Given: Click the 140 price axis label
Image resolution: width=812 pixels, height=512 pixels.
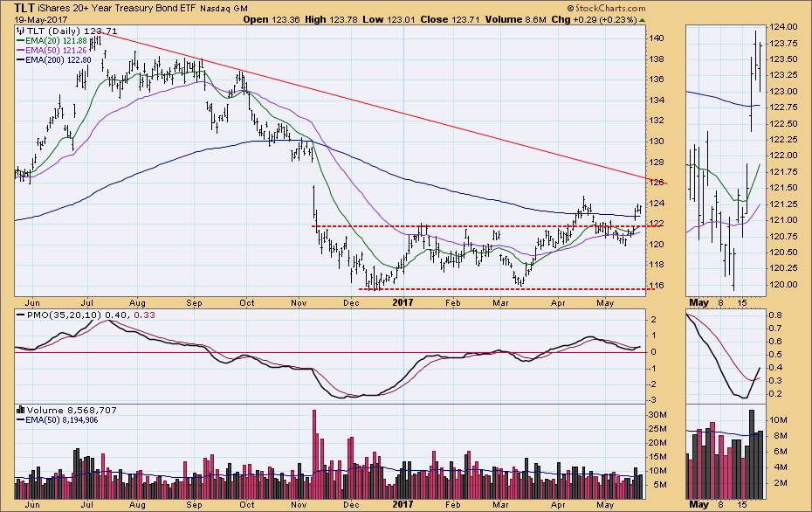Looking at the screenshot, I should point(657,38).
